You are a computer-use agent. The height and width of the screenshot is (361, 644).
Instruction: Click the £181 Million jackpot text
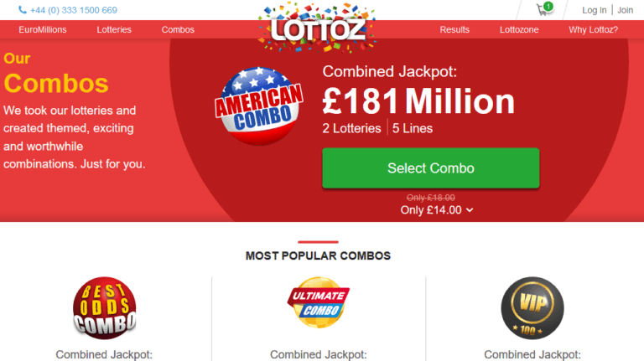418,101
